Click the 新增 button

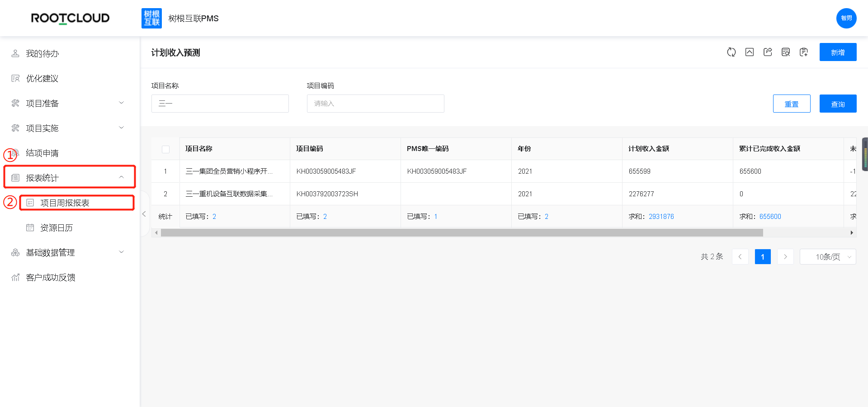(838, 52)
